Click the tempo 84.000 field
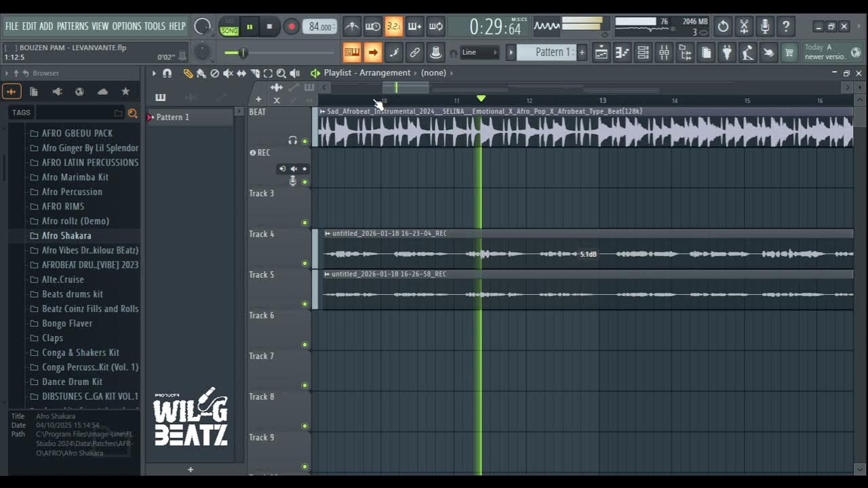Viewport: 868px width, 488px height. [x=319, y=27]
